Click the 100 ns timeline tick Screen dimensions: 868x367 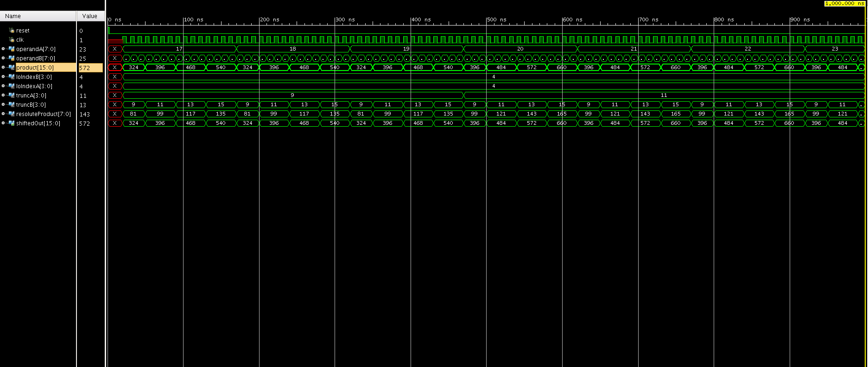pyautogui.click(x=194, y=19)
